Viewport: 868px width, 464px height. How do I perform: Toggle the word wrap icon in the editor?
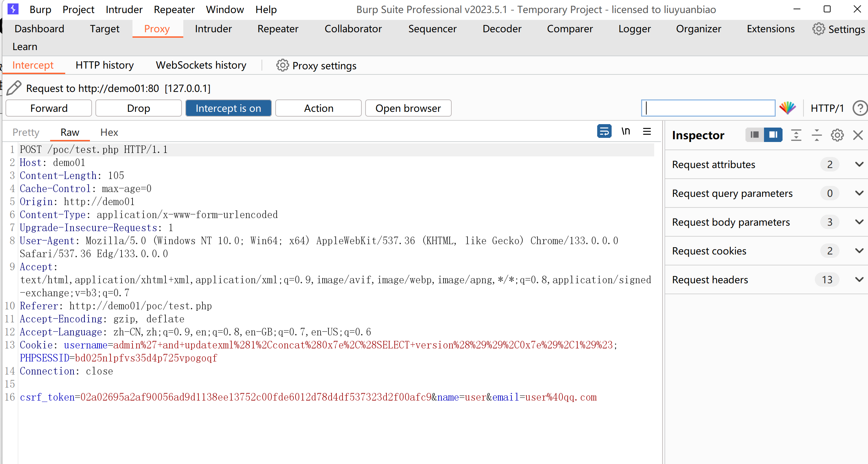[x=604, y=131]
